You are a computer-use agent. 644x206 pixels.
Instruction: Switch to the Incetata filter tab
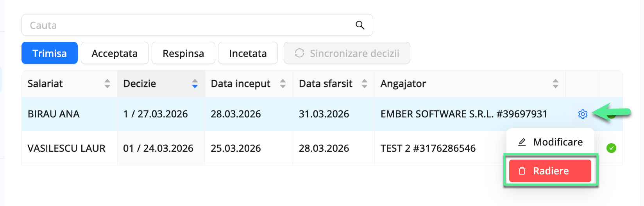(x=248, y=53)
